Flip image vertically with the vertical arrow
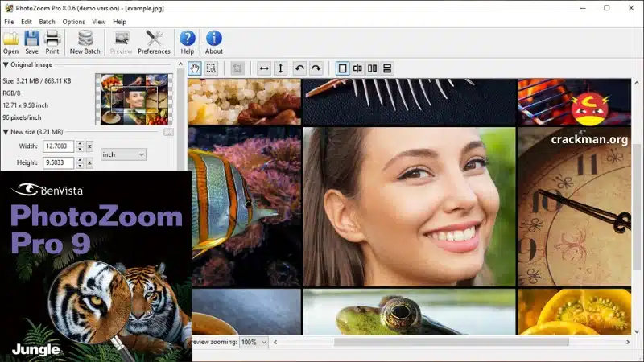 pos(280,68)
